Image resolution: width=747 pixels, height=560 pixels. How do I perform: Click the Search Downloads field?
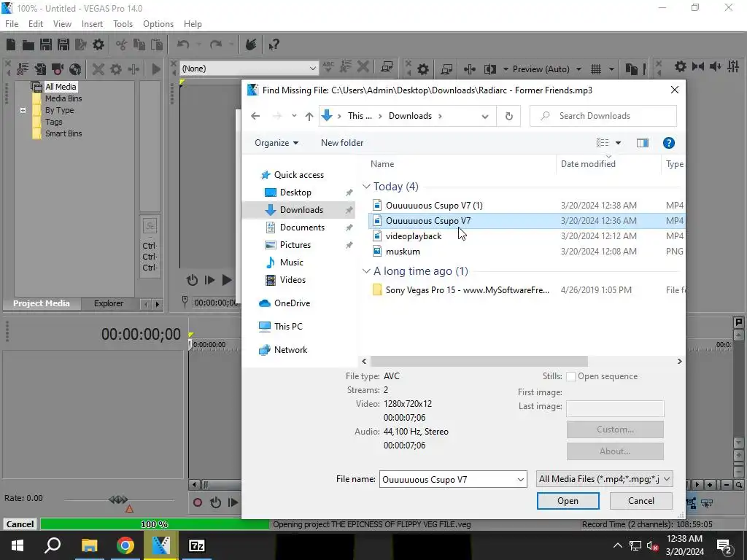coord(603,116)
